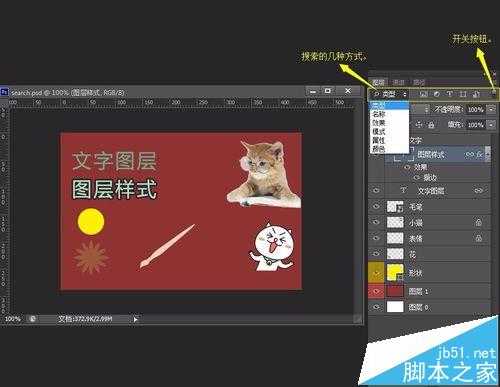The width and height of the screenshot is (500, 387).
Task: Choose 颜色 in the filter dropdown list
Action: coord(389,148)
